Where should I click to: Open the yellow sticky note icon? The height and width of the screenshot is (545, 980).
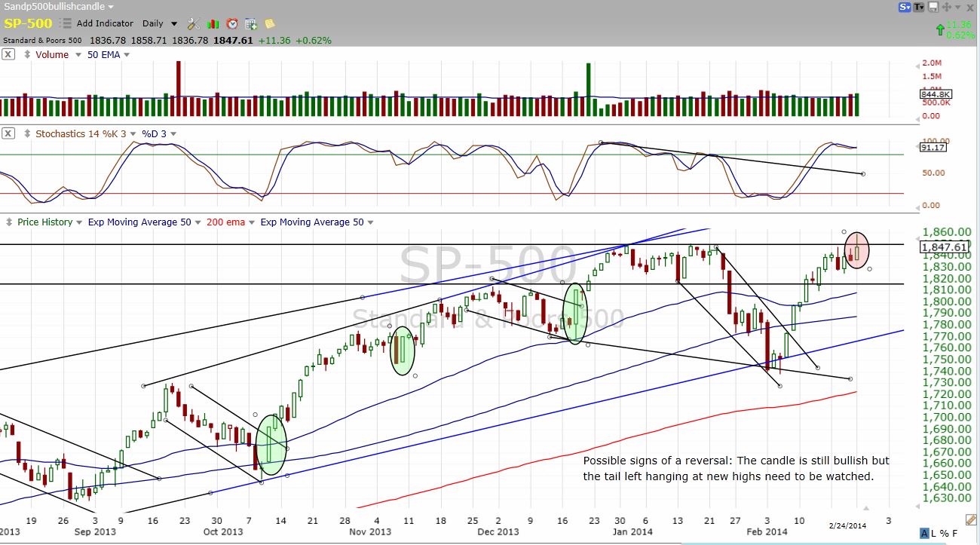270,24
